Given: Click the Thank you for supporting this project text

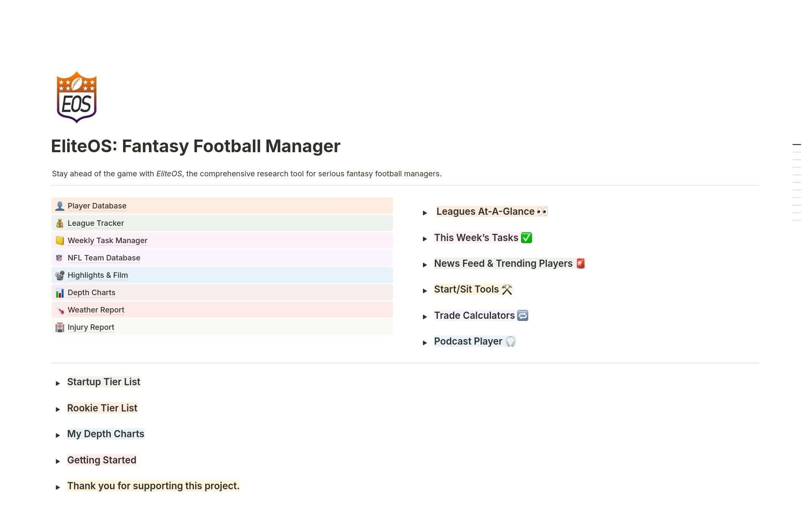Looking at the screenshot, I should [154, 486].
